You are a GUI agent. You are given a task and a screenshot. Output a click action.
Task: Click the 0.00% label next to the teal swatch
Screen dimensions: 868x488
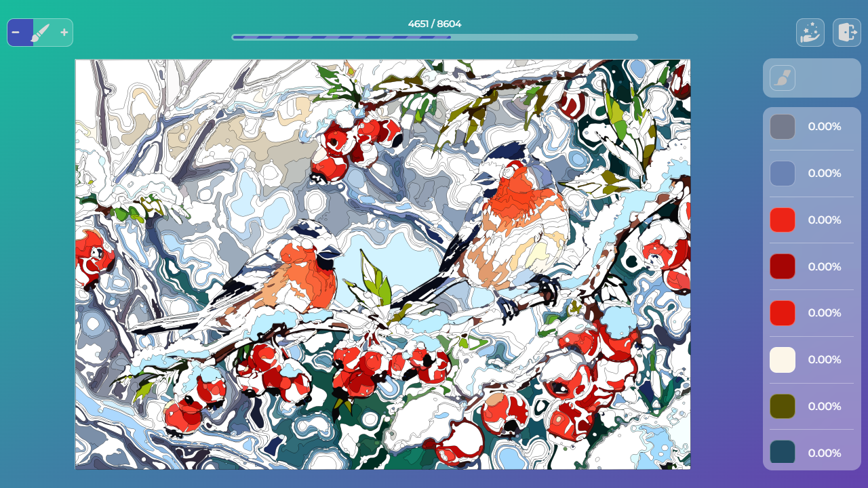pyautogui.click(x=823, y=453)
